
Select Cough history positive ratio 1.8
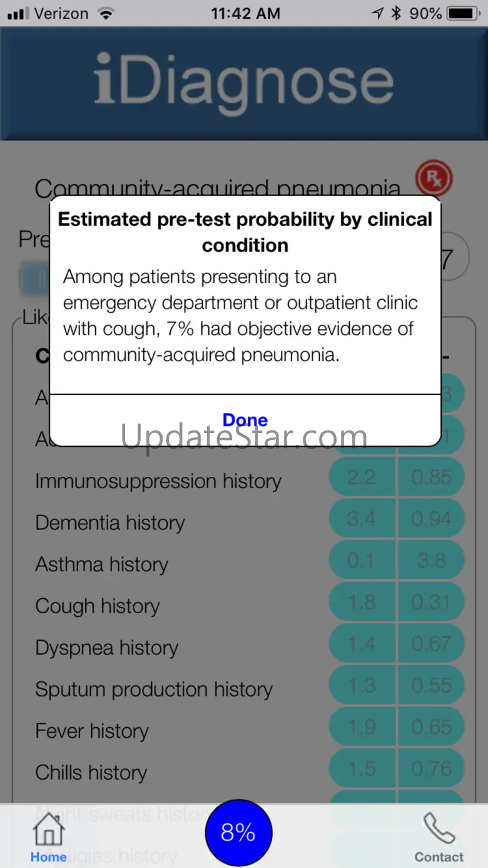pyautogui.click(x=362, y=602)
